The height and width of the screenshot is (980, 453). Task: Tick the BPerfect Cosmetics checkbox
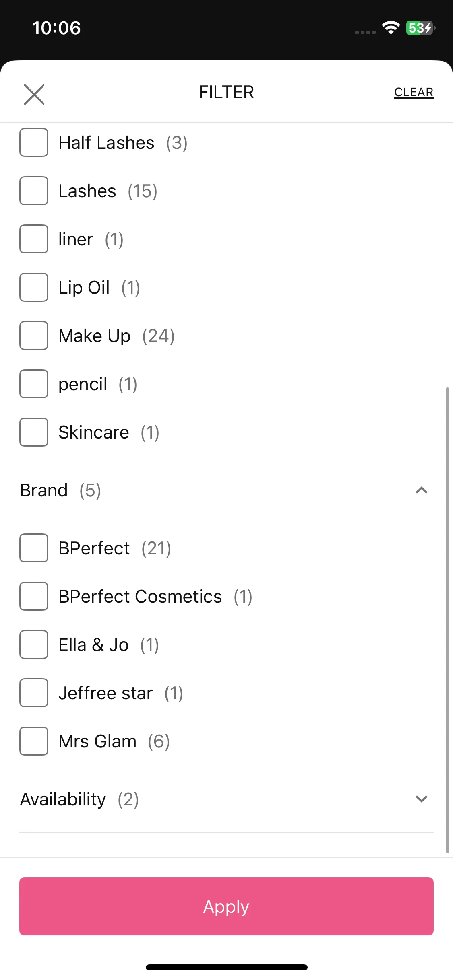(34, 596)
